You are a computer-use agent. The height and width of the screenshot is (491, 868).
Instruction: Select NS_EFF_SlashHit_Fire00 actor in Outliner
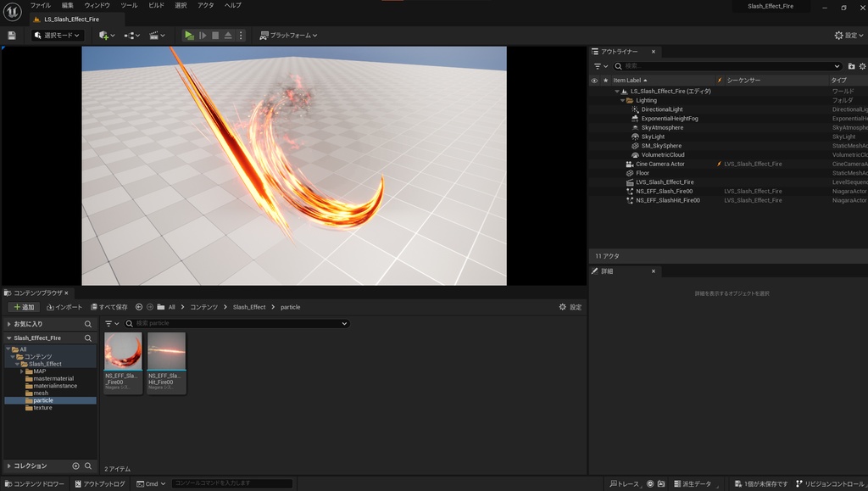(x=668, y=200)
